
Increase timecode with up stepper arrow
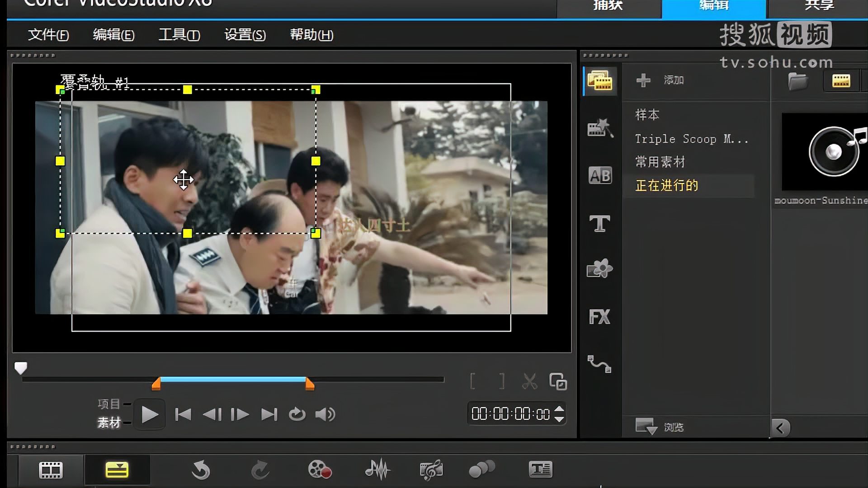[x=559, y=409]
